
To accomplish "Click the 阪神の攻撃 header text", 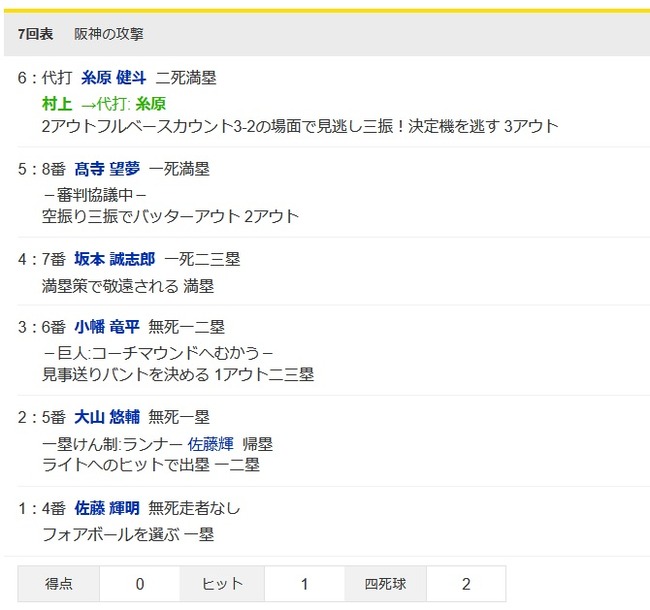I will tap(109, 34).
